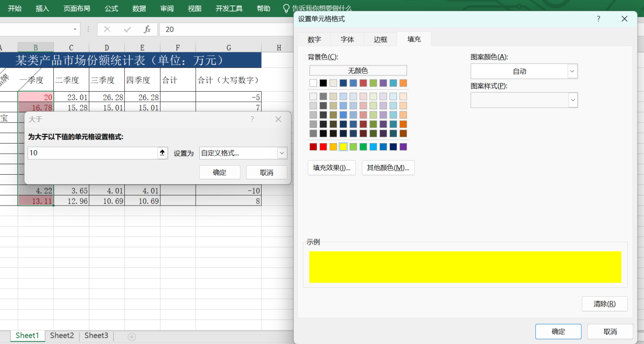Pick the yellow swatch in standard colors

coord(343,147)
